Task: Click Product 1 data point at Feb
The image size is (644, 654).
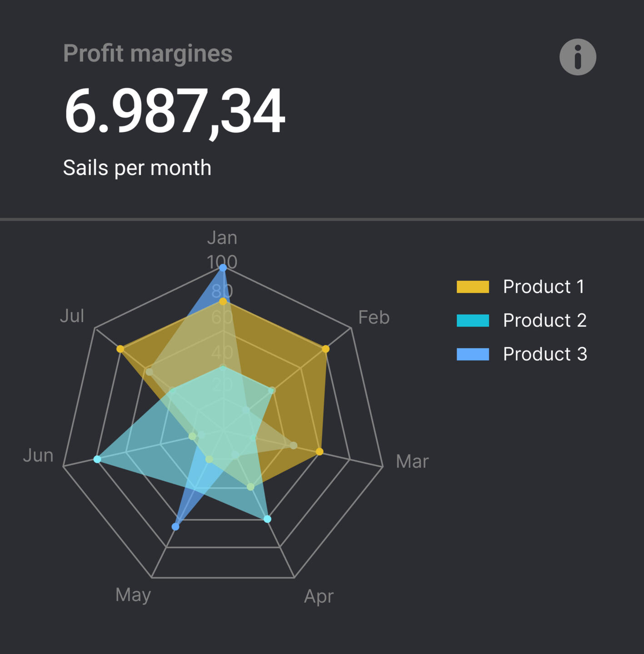Action: click(x=325, y=349)
